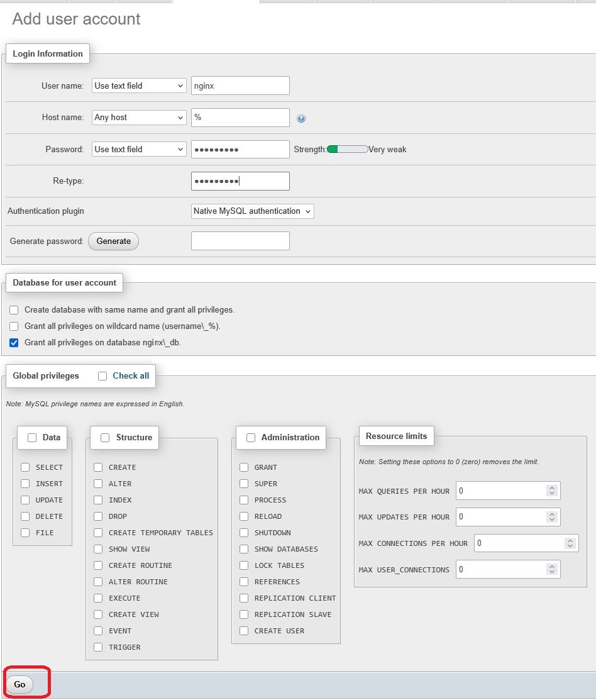The width and height of the screenshot is (596, 700).
Task: Click the User name text field
Action: point(240,86)
